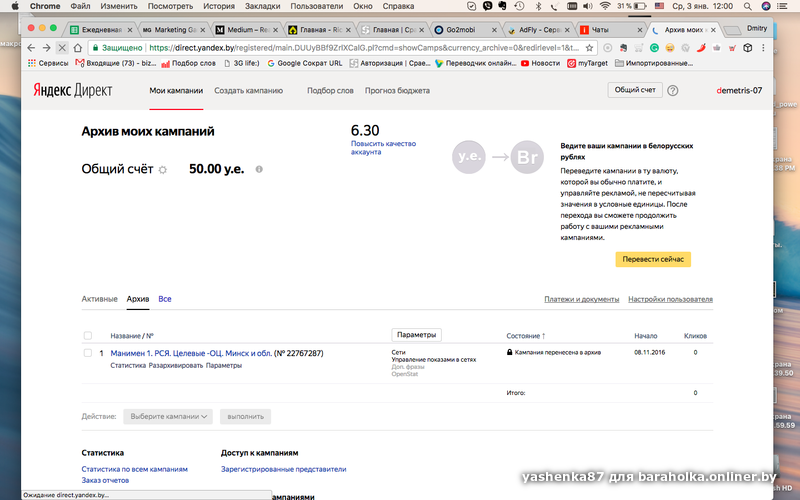Viewport: 800px width, 500px height.
Task: Open the Wi-Fi status menu
Action: pyautogui.click(x=605, y=6)
